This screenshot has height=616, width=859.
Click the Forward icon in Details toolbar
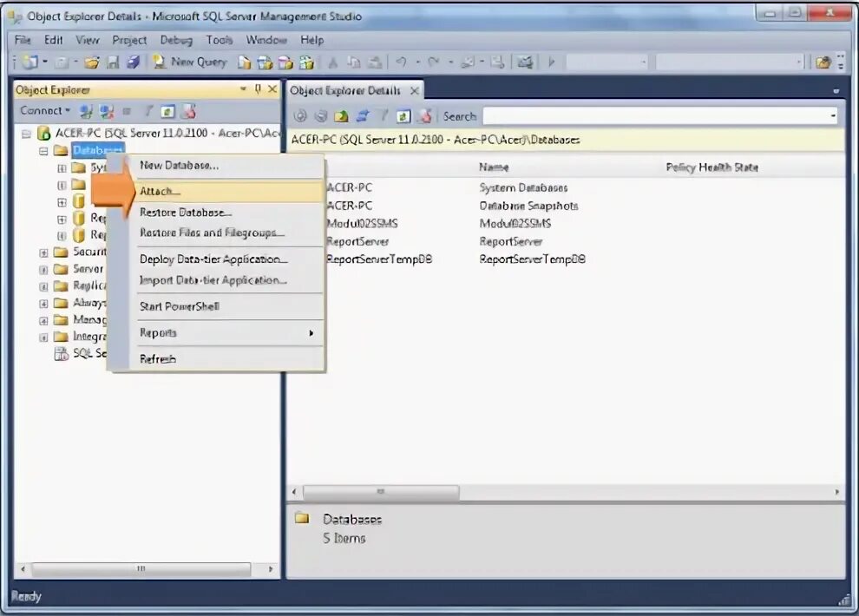click(321, 115)
